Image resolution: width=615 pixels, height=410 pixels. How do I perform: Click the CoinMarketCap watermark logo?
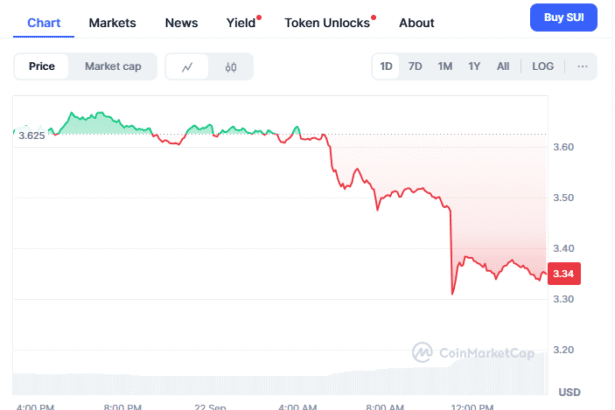(478, 352)
